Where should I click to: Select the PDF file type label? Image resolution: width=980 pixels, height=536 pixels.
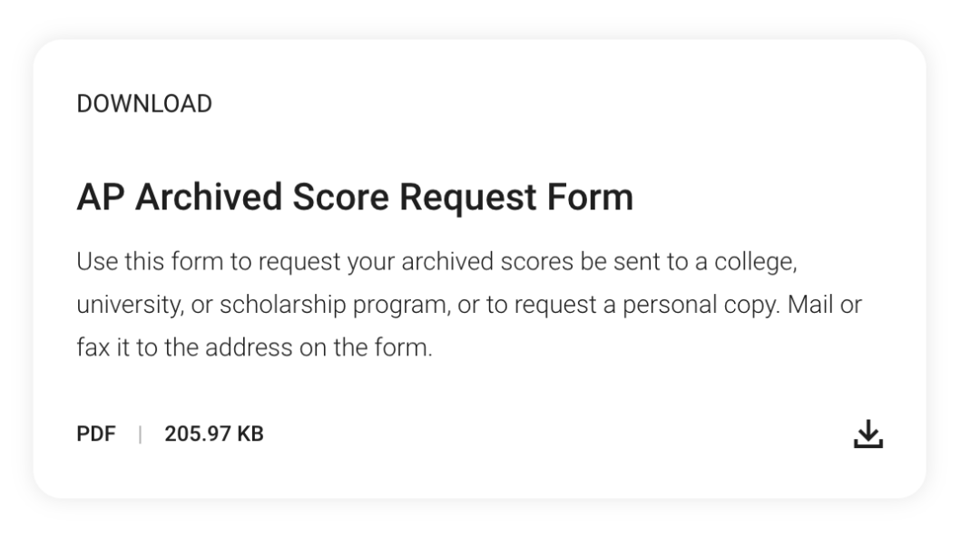96,434
